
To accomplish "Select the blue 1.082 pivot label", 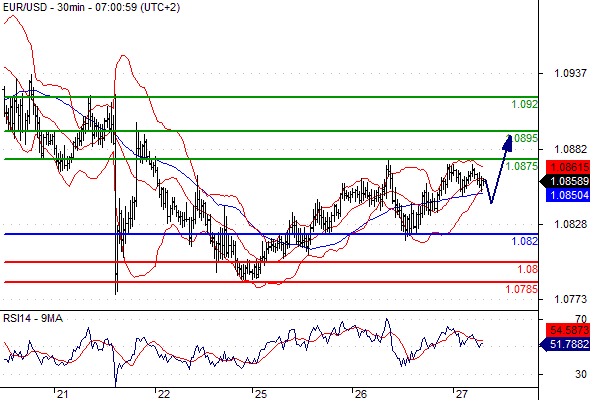I will tap(525, 241).
